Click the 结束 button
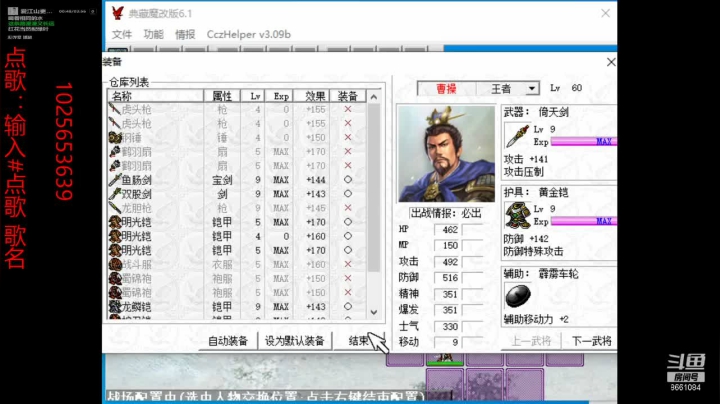Screen dimensions: 720x404 (359, 341)
